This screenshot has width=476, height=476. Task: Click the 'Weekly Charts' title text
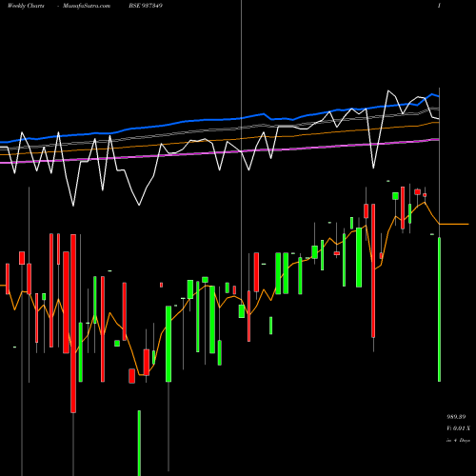[x=26, y=6]
